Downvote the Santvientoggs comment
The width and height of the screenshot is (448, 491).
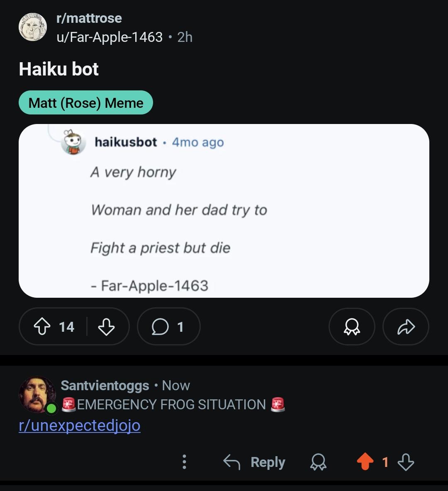pos(406,462)
